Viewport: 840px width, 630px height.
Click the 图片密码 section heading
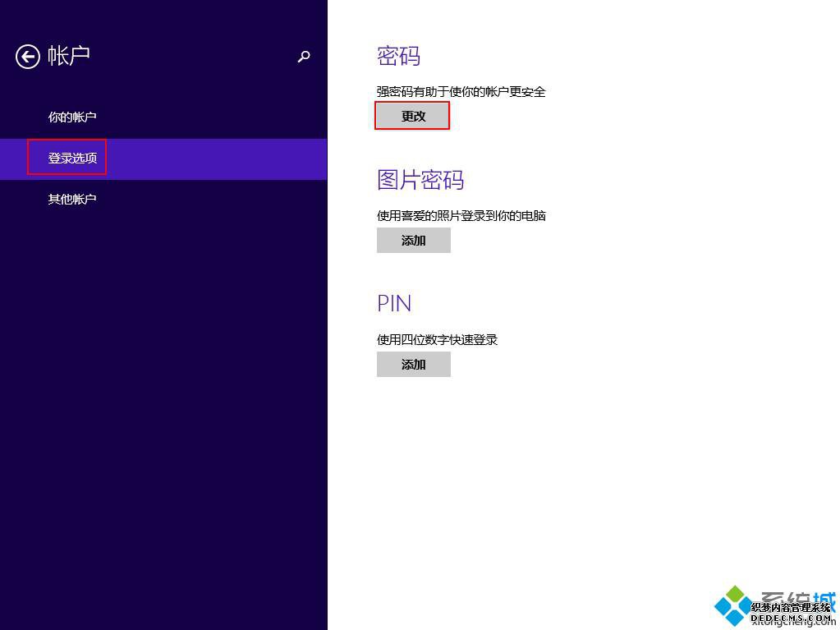[x=420, y=179]
